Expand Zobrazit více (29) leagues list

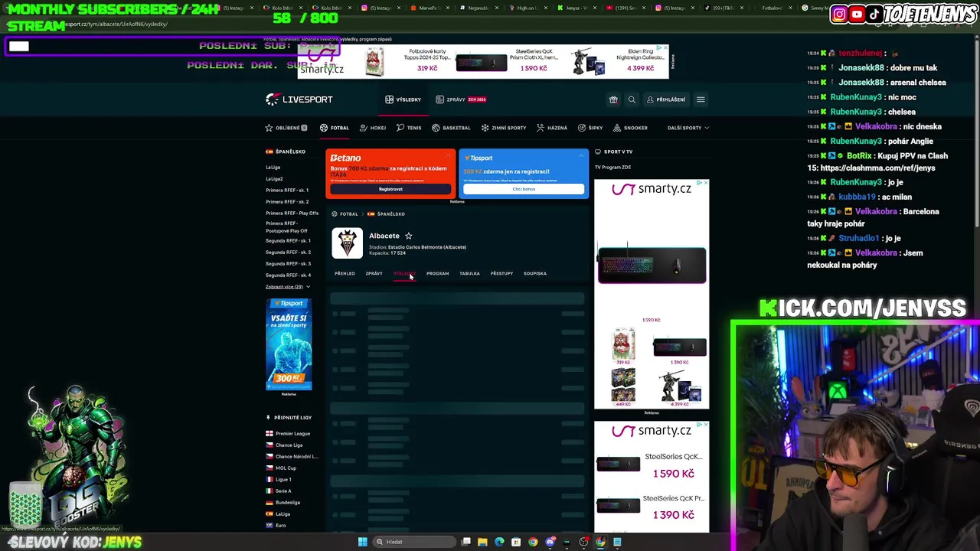[x=287, y=287]
